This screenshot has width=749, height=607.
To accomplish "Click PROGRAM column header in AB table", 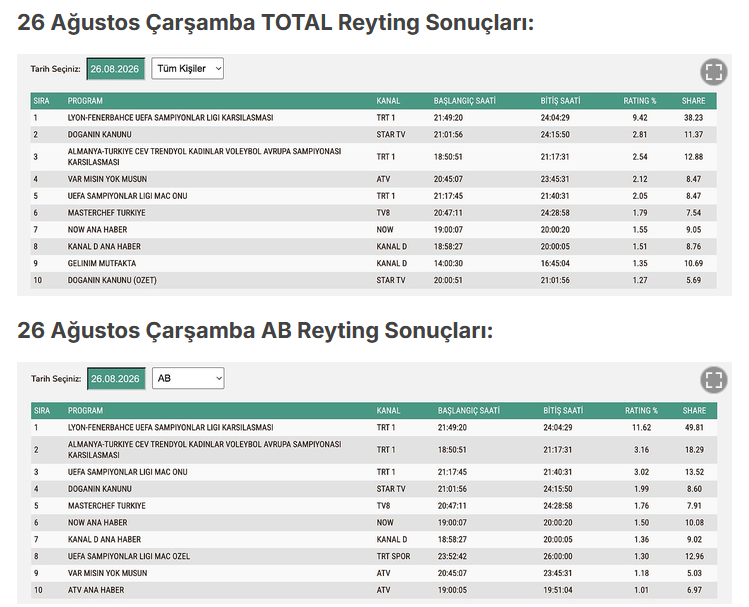I will tap(86, 411).
